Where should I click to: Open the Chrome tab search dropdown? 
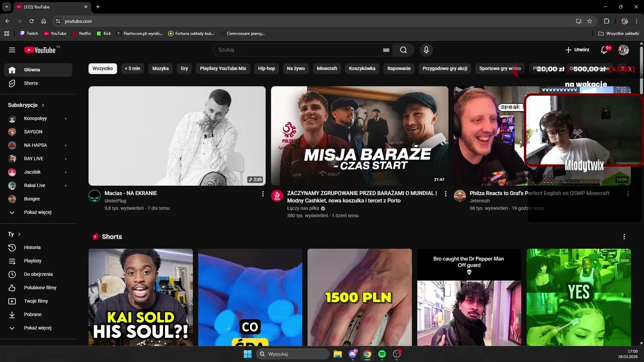click(7, 7)
